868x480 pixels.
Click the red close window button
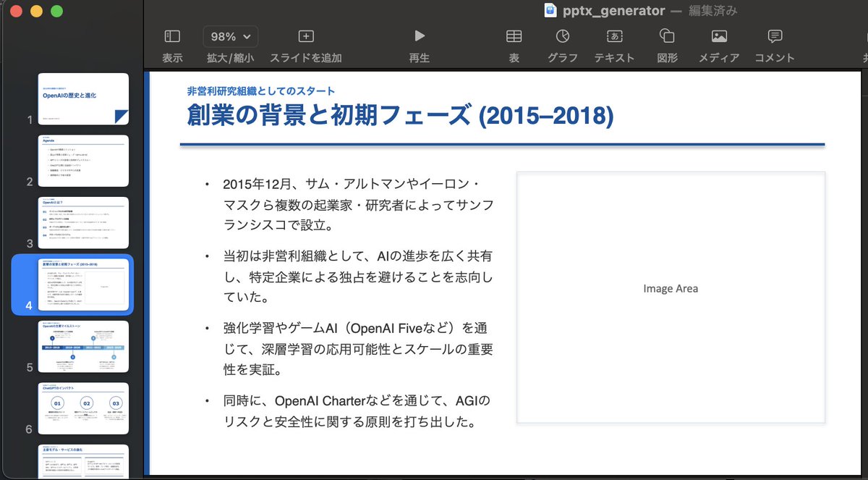click(x=17, y=11)
